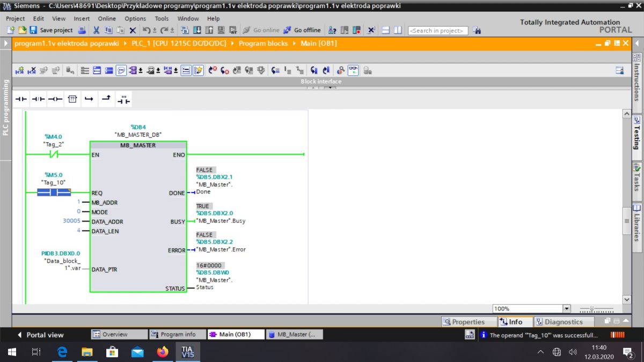Expand the project tree side arrow
Viewport: 644px width, 362px height.
[5, 43]
